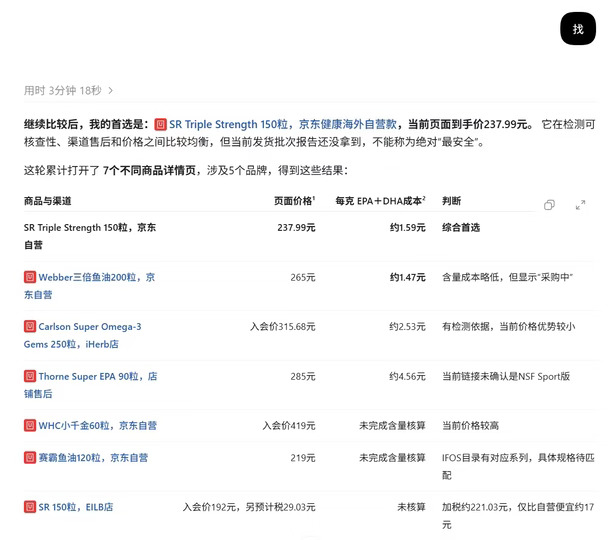Click the 约1.47元 cost cell
Image resolution: width=608 pixels, height=540 pixels.
(408, 277)
